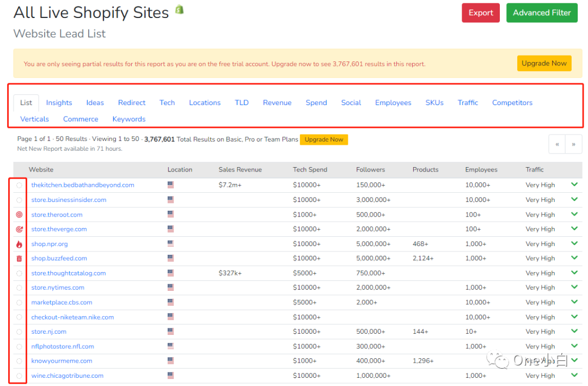Open the knowyourmeme.com website link
Screen dimensions: 588x386
(x=62, y=361)
